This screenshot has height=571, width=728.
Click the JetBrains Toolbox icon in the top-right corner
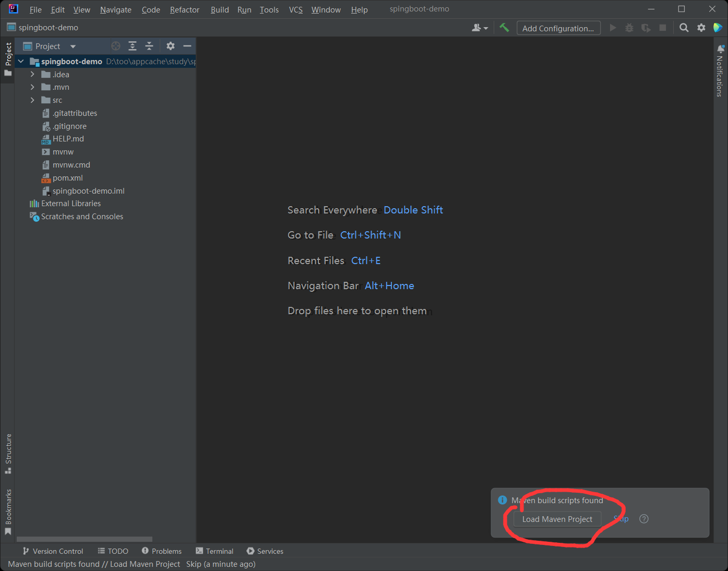click(x=718, y=28)
